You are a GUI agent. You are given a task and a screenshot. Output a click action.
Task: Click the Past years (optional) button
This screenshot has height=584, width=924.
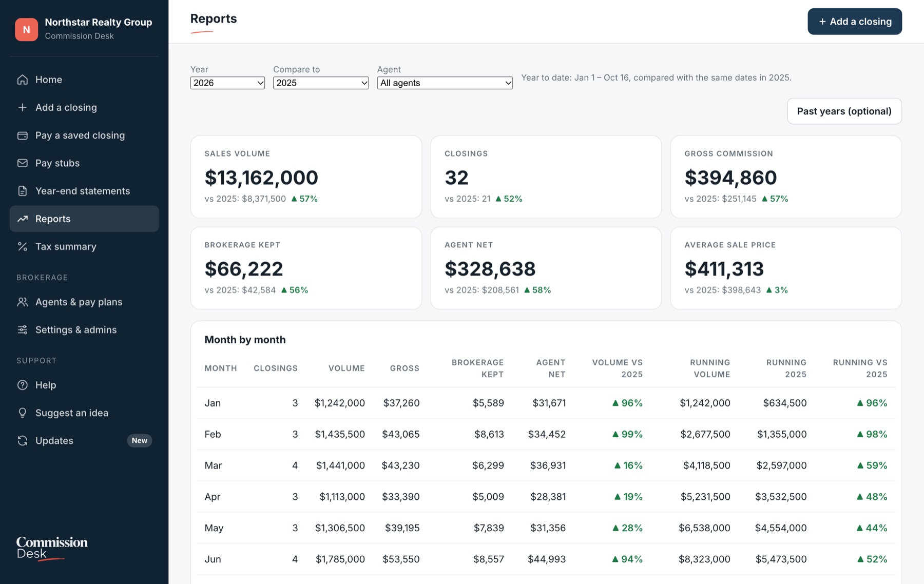[x=844, y=111]
